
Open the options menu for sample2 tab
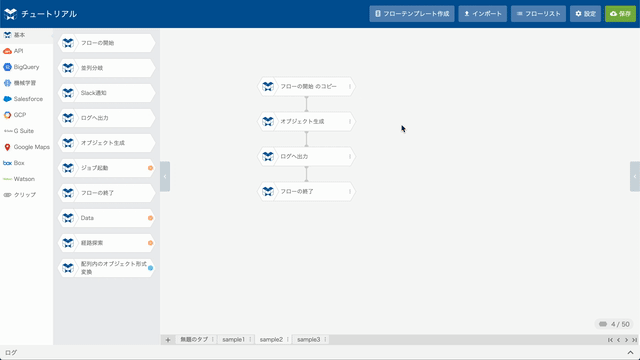tap(288, 340)
